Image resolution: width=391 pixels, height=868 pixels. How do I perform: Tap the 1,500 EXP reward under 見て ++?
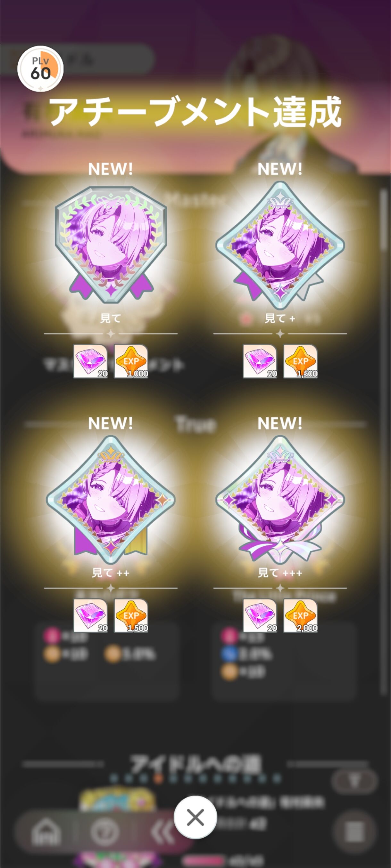131,615
